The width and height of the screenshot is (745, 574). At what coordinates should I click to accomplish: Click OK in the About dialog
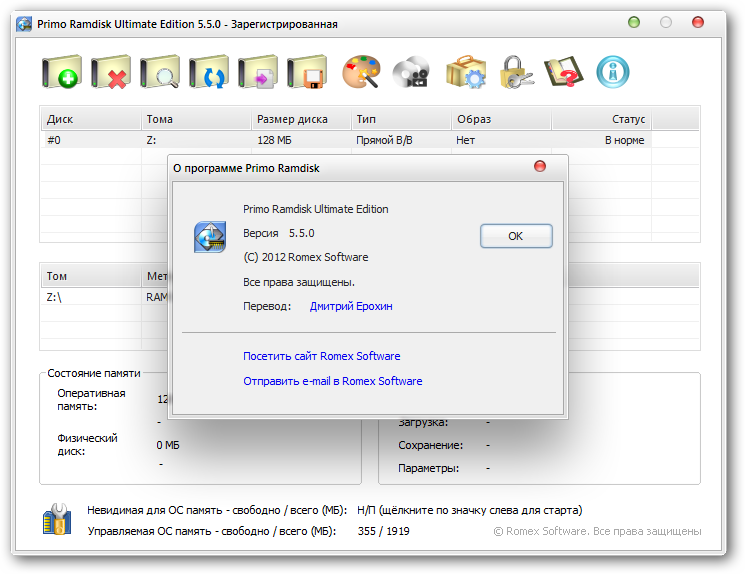(x=516, y=236)
